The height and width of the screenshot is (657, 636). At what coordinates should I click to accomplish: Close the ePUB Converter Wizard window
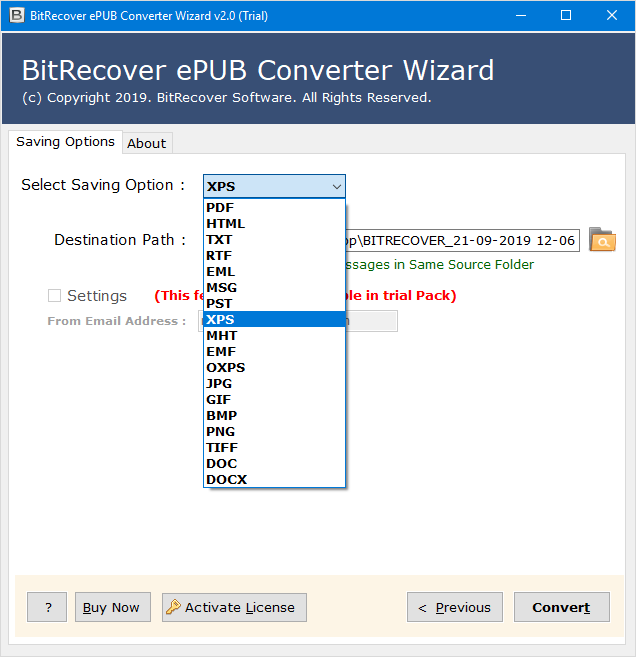click(612, 16)
